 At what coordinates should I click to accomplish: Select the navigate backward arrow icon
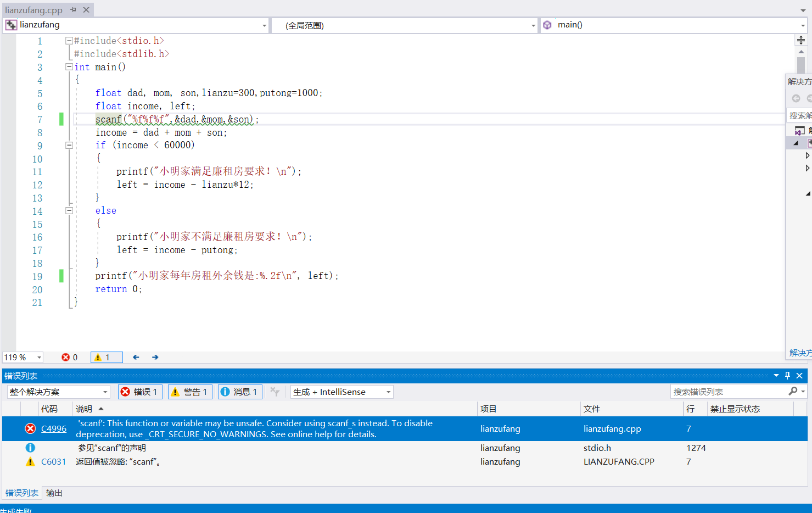(x=136, y=357)
